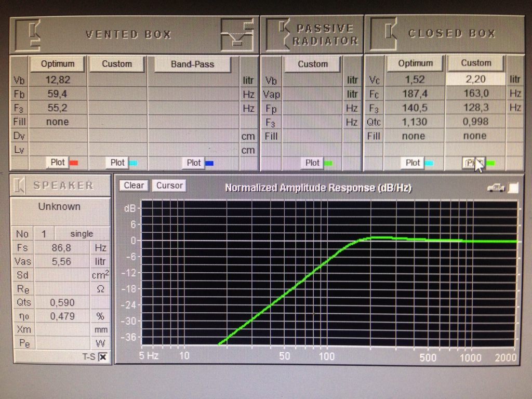532x399 pixels.
Task: Click the Vented Custom Vb empty field
Action: pyautogui.click(x=117, y=80)
